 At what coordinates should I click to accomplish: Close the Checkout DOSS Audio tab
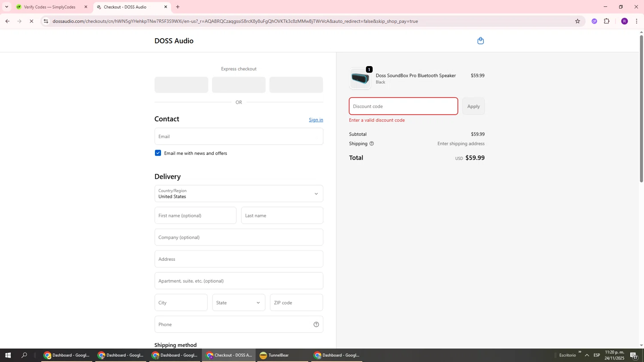(x=166, y=7)
